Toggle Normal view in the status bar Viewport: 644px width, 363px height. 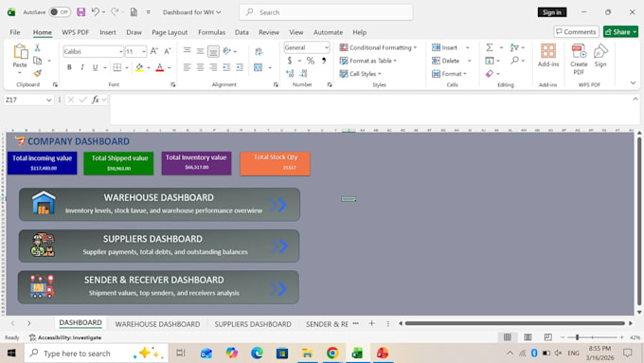coord(508,337)
